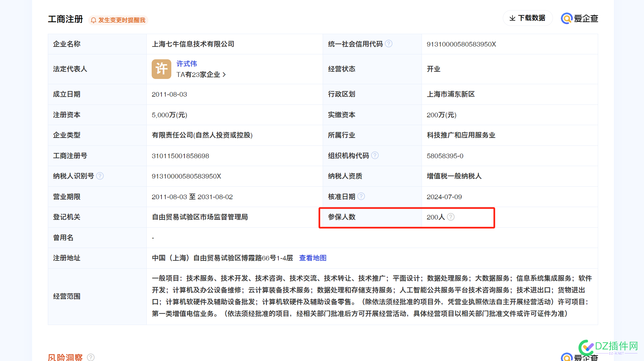The image size is (644, 361).
Task: Click the 参保人数 label
Action: [342, 217]
